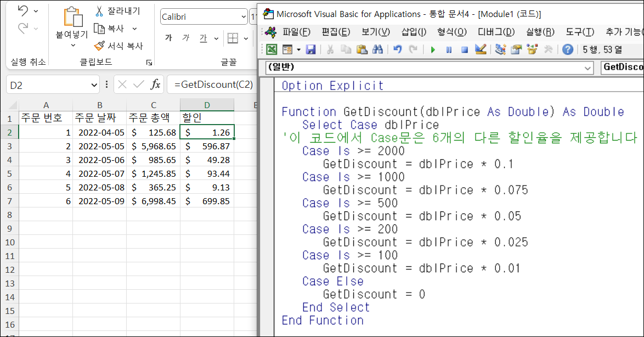644x337 pixels.
Task: Open the dropdown arrow under 붙여넣기
Action: pos(73,45)
